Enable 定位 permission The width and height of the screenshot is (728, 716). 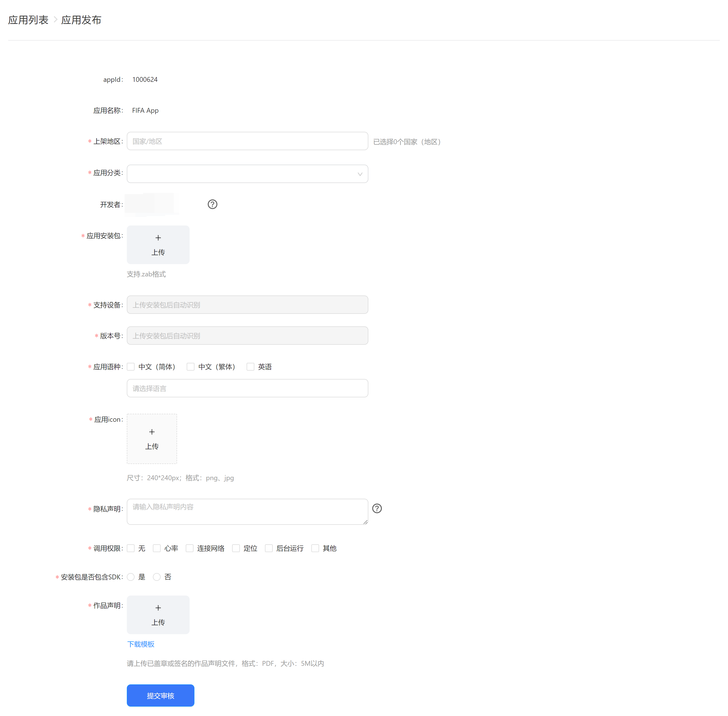coord(236,548)
